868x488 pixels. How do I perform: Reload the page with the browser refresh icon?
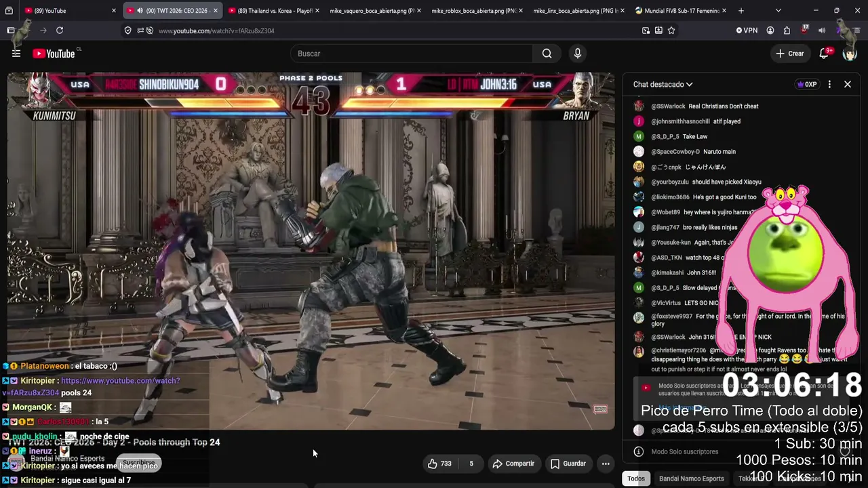[x=60, y=30]
